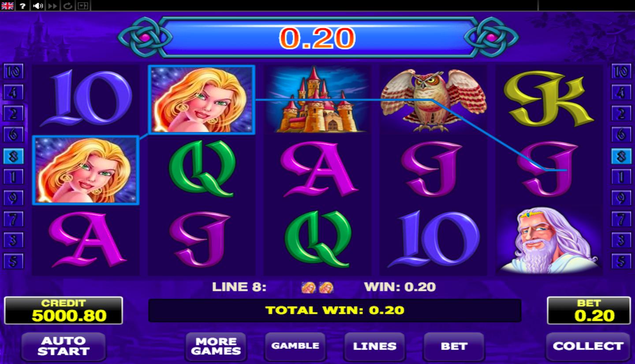Select line 1 indicator on left side
The height and width of the screenshot is (364, 635).
point(13,177)
